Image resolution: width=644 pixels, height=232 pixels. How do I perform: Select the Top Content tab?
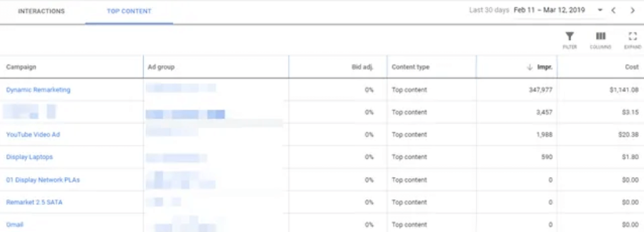click(x=129, y=11)
